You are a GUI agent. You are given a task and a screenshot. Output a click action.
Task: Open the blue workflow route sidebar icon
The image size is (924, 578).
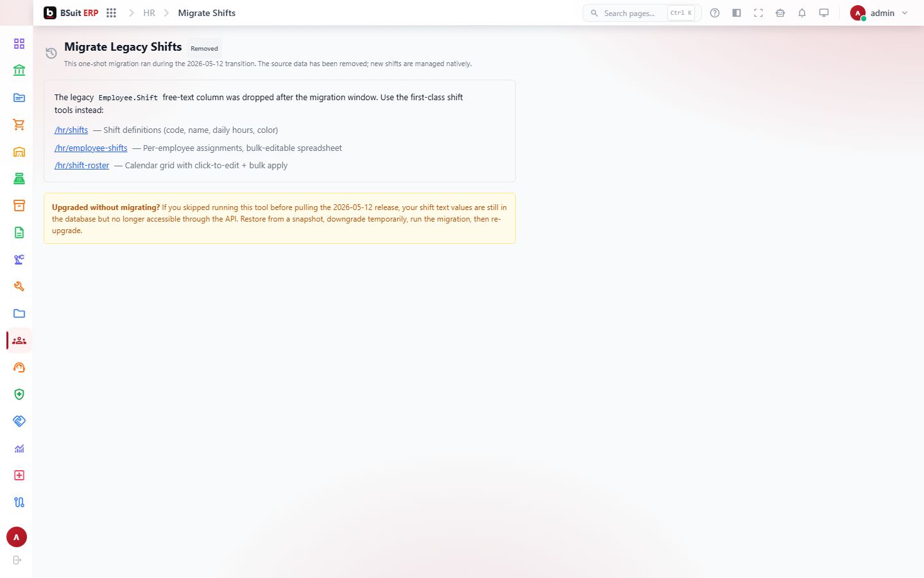(x=19, y=502)
